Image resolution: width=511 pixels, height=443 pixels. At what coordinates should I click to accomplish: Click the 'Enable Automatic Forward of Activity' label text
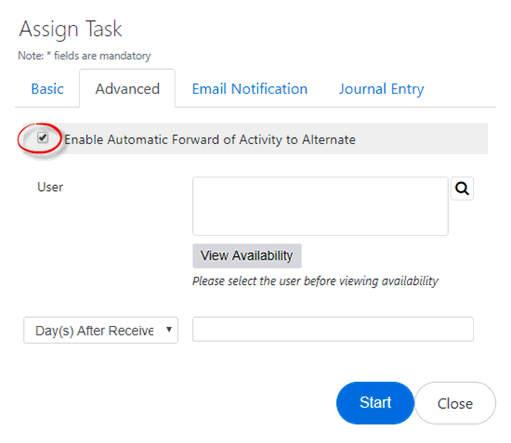click(210, 140)
